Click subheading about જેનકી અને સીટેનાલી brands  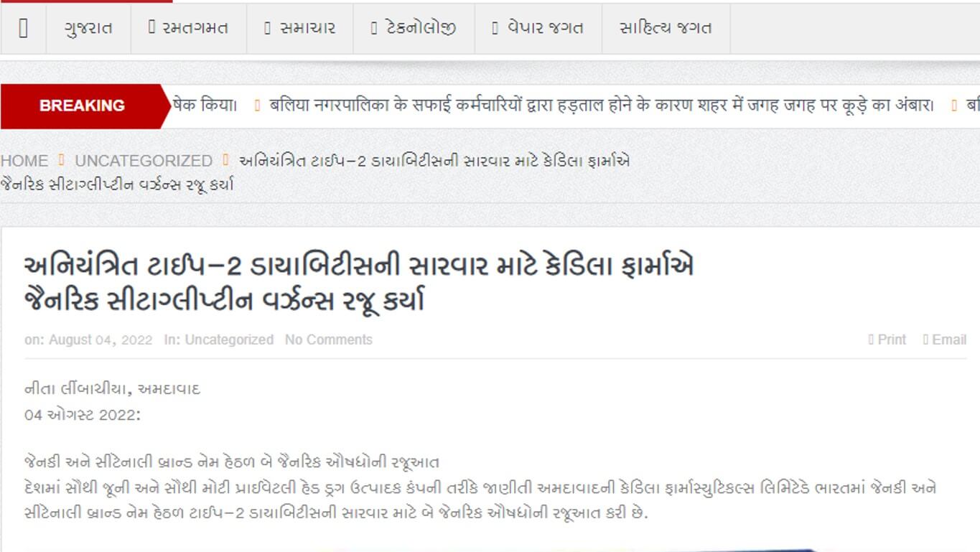point(232,462)
